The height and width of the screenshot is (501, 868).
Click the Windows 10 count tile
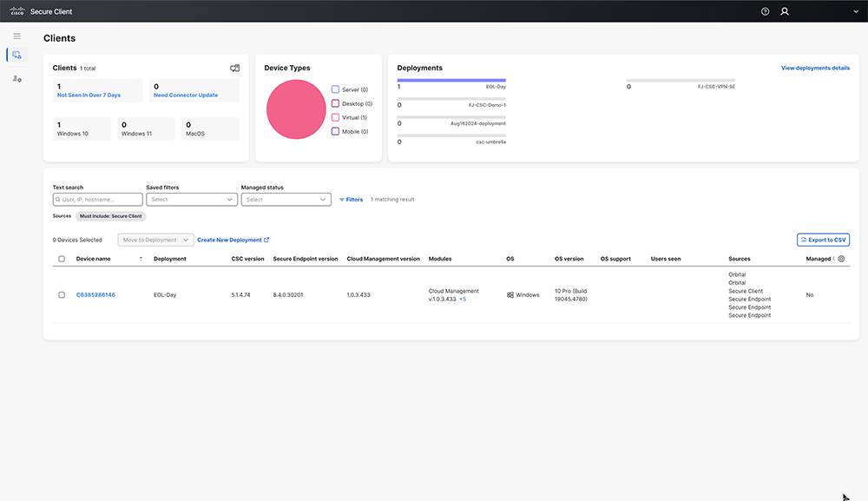click(82, 129)
